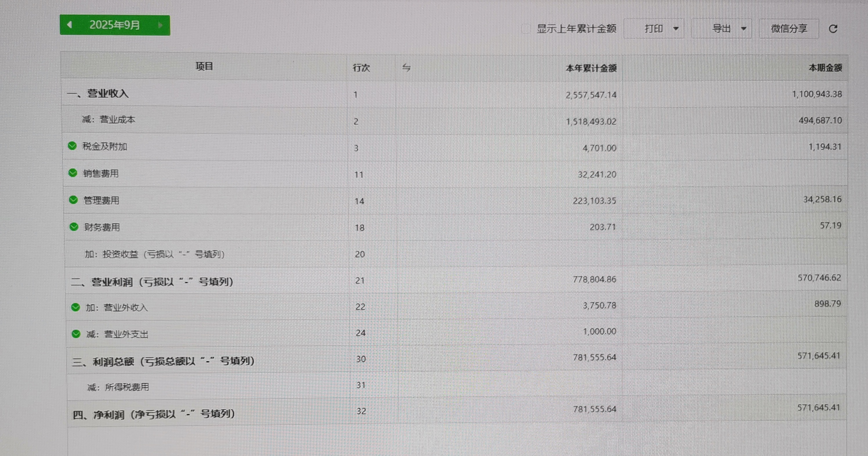Open the 2025年9月 period selector

click(115, 25)
